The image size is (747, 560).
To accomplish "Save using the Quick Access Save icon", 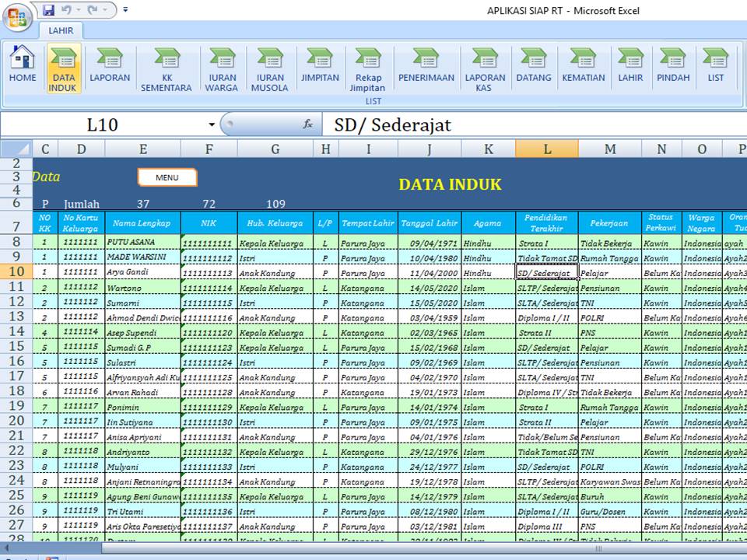I will click(48, 9).
